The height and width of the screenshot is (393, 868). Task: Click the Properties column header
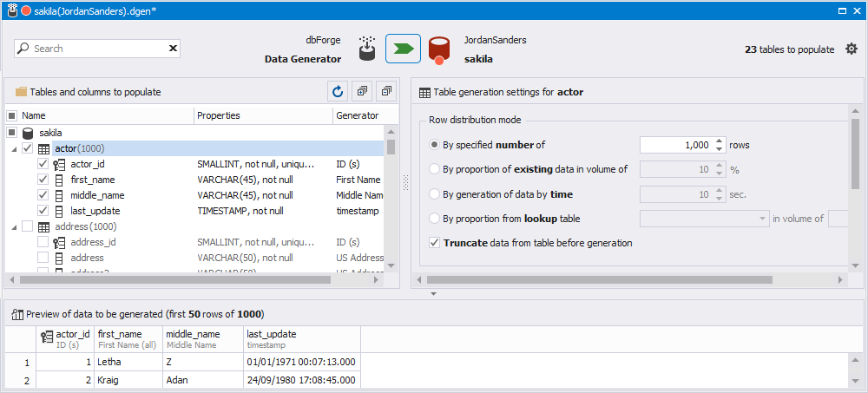[263, 115]
